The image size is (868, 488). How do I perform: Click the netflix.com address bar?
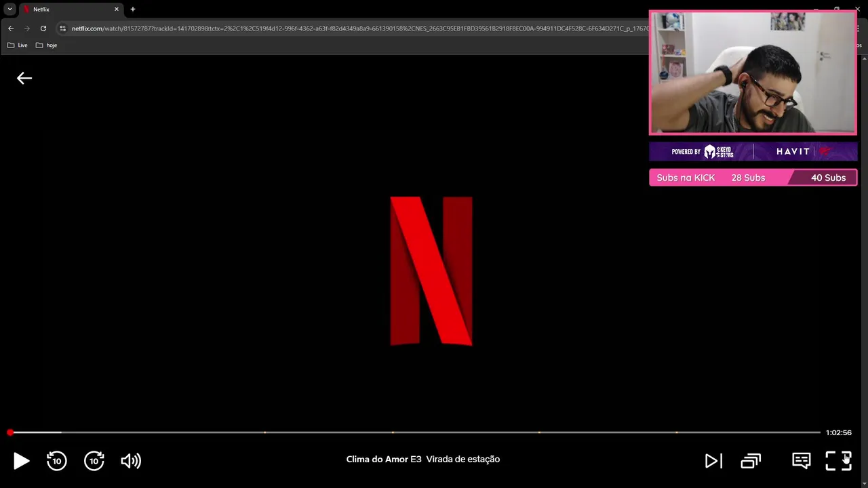pyautogui.click(x=359, y=28)
